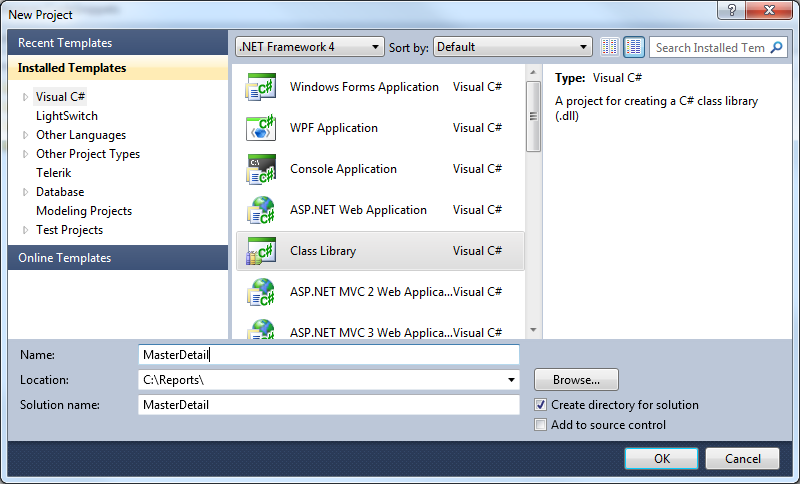Open the Location path dropdown arrow
Viewport: 800px width, 484px height.
[511, 380]
